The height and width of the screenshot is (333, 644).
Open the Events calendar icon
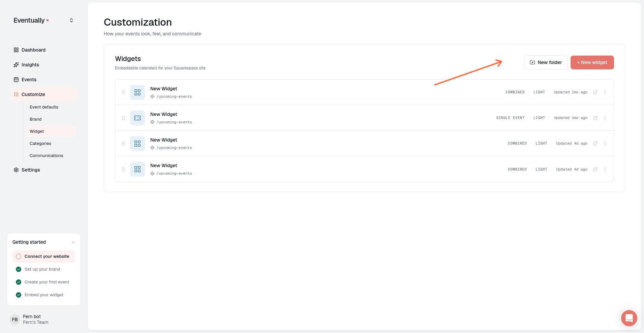(16, 80)
